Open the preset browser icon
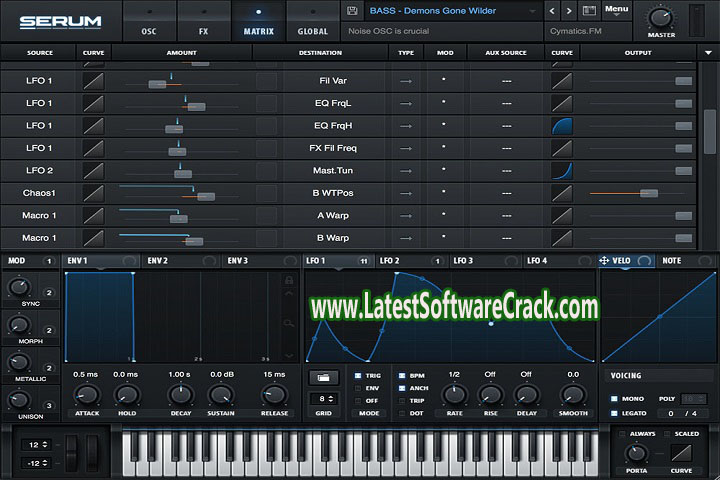The height and width of the screenshot is (480, 720). 589,11
